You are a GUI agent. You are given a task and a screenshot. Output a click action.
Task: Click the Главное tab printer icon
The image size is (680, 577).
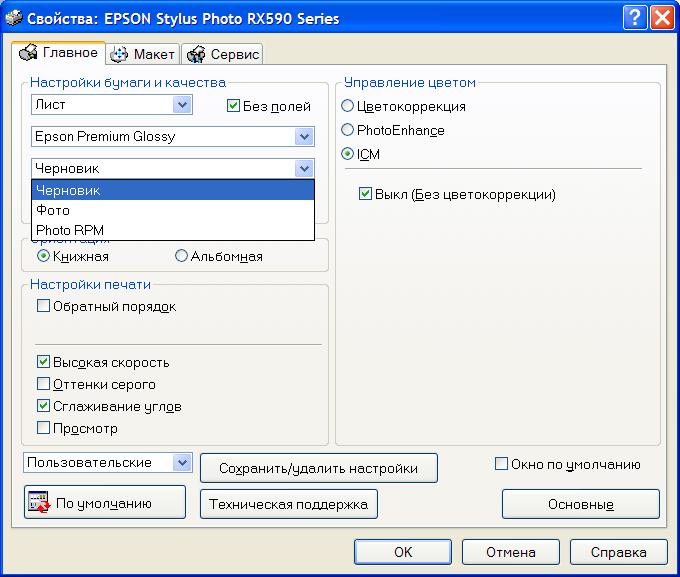tap(28, 53)
